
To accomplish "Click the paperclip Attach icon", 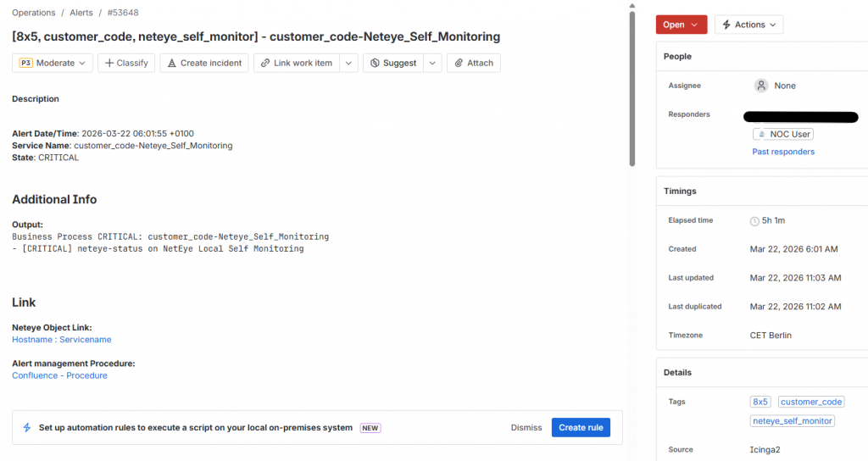I will tap(459, 63).
